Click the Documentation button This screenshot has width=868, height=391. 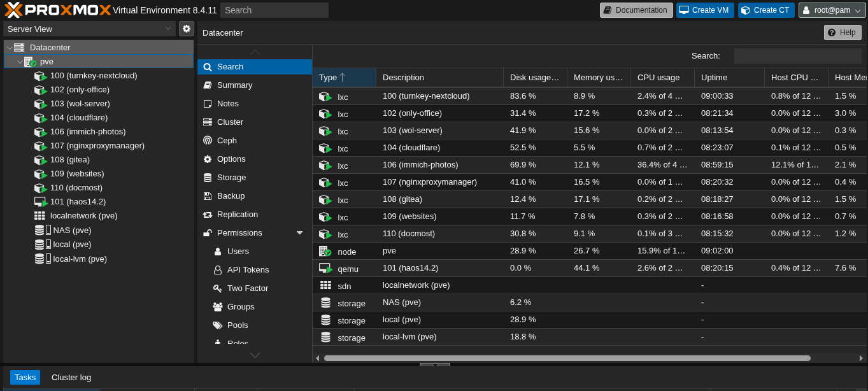pyautogui.click(x=636, y=10)
